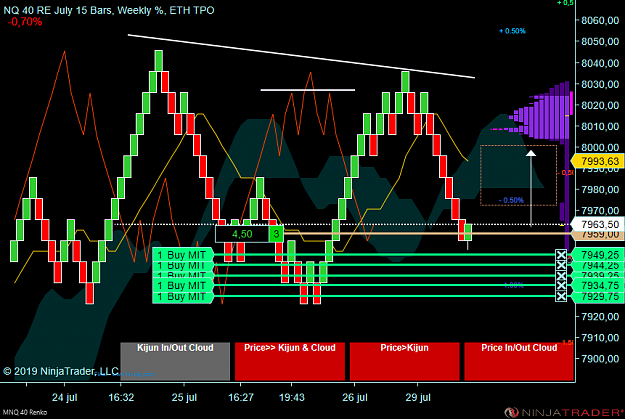This screenshot has width=625, height=419.
Task: Click the 7900,00 price axis label
Action: click(600, 359)
